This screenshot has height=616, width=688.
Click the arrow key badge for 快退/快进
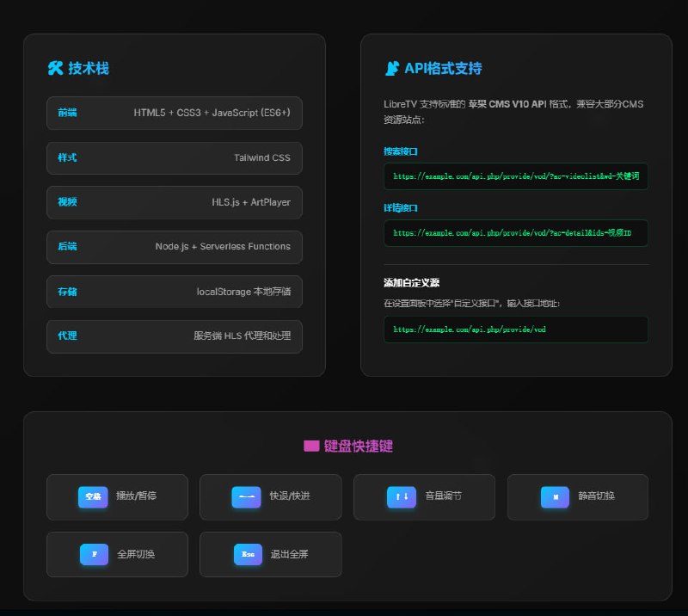[246, 496]
